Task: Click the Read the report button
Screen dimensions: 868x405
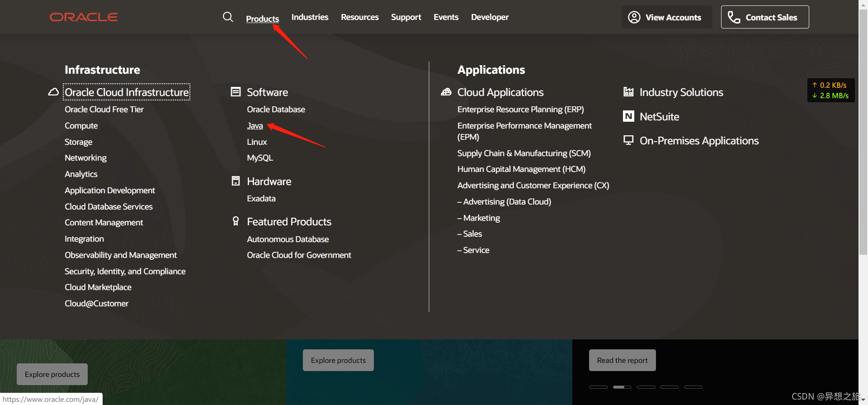Action: pyautogui.click(x=622, y=360)
